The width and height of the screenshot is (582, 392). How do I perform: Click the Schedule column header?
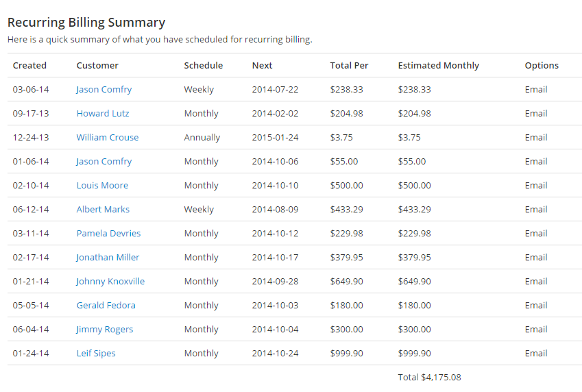click(x=204, y=65)
